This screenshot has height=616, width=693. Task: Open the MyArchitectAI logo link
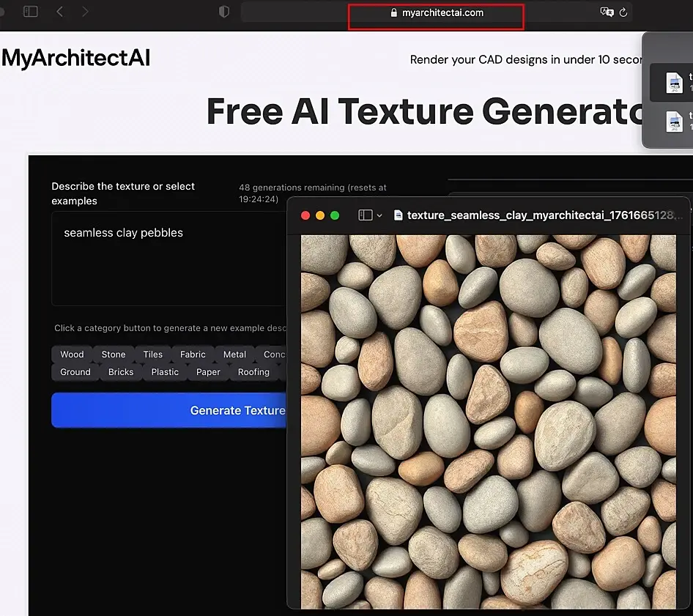tap(76, 58)
